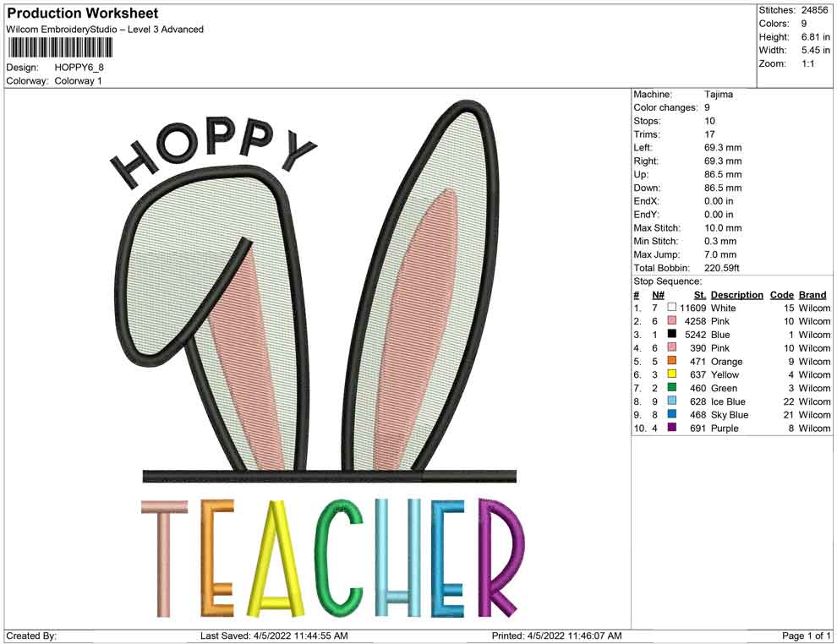Click the N# column header
The height and width of the screenshot is (644, 837).
[x=658, y=294]
